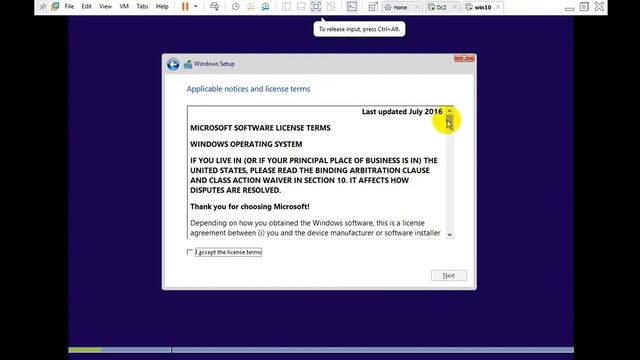Open the Help menu
The width and height of the screenshot is (640, 360).
click(x=162, y=7)
